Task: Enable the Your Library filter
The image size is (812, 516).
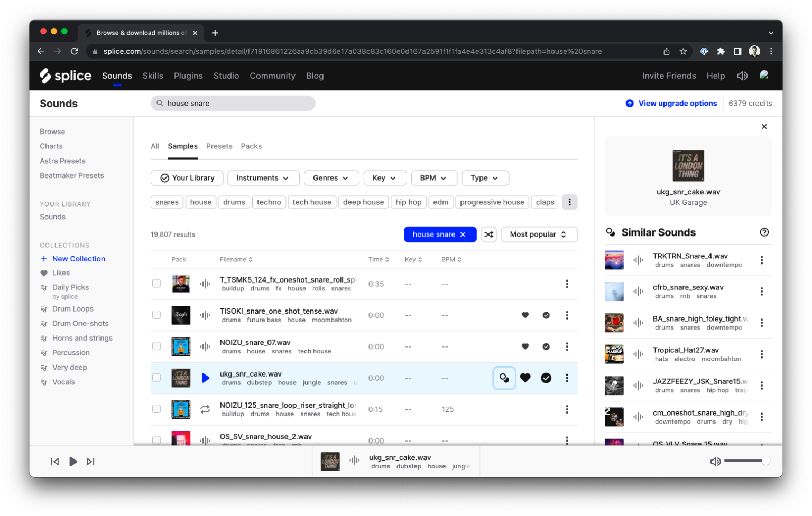Action: click(x=187, y=178)
